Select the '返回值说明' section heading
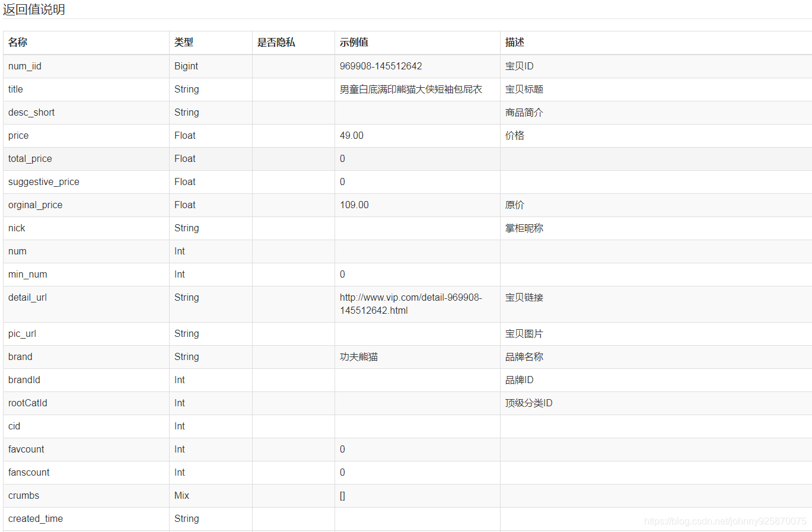 coord(34,9)
